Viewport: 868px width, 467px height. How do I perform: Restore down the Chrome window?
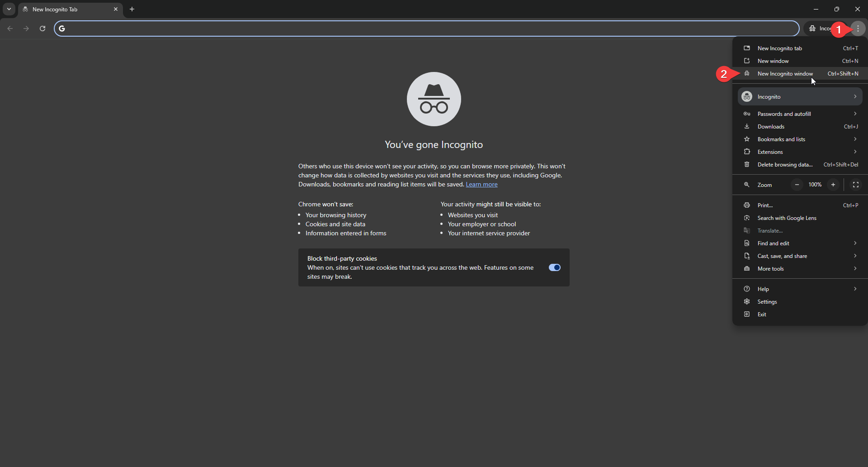[837, 9]
